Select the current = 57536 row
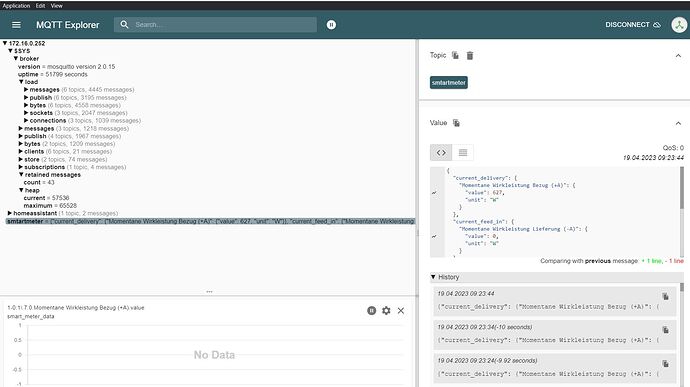Screen dimensions: 690x387 [x=46, y=198]
